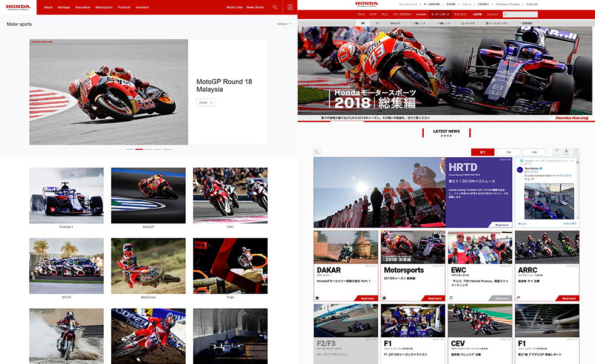Click News Room in the left header
Screen dimensions: 595x364
[255, 7]
